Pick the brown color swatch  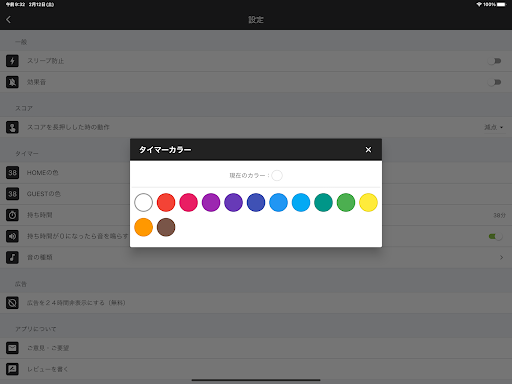(166, 227)
